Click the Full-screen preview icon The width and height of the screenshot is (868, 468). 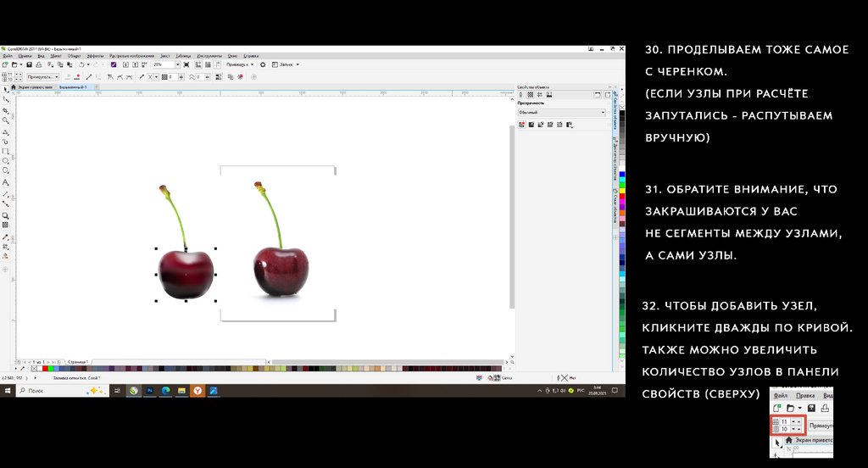[x=186, y=64]
